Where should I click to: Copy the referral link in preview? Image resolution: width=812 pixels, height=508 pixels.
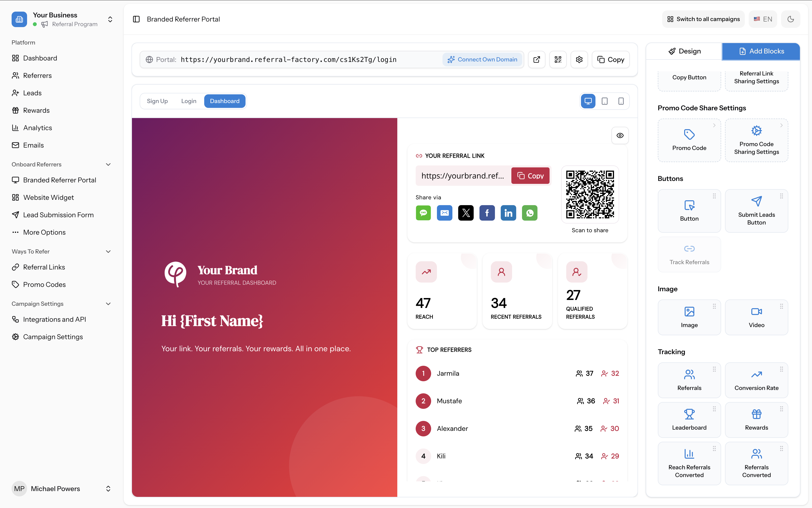[x=530, y=176]
